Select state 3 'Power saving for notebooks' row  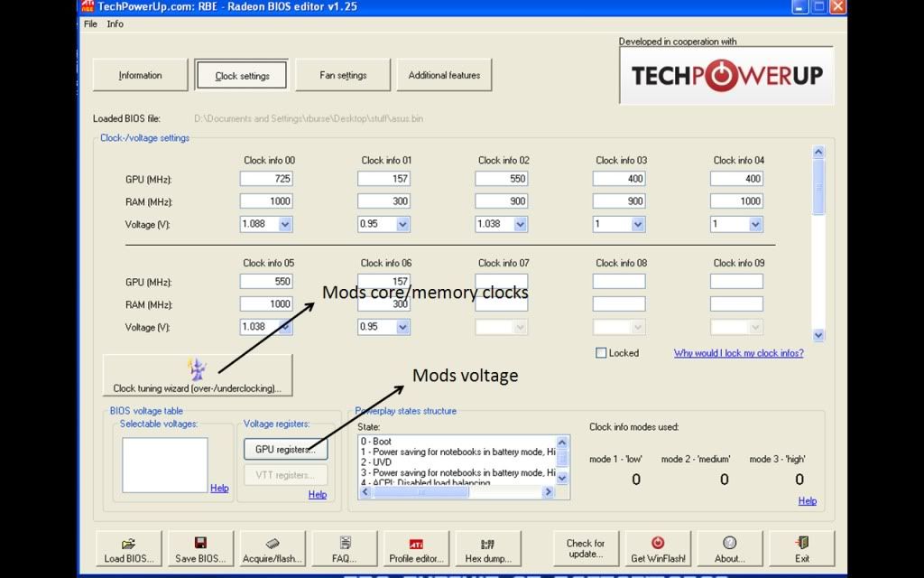click(457, 473)
